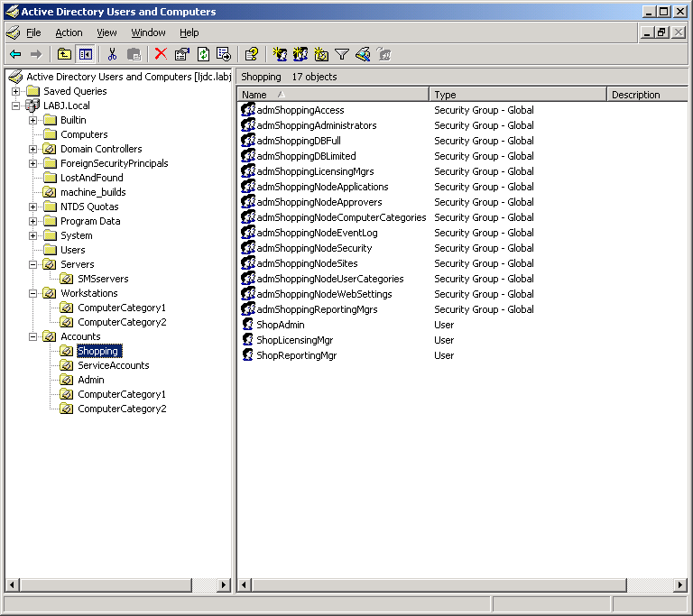
Task: Click the Create new group icon
Action: pos(300,54)
